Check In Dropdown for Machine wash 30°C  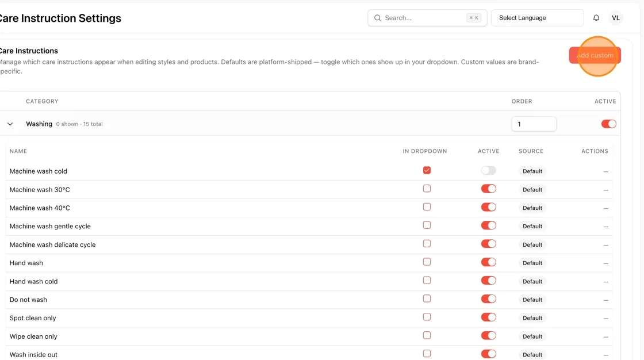point(427,189)
